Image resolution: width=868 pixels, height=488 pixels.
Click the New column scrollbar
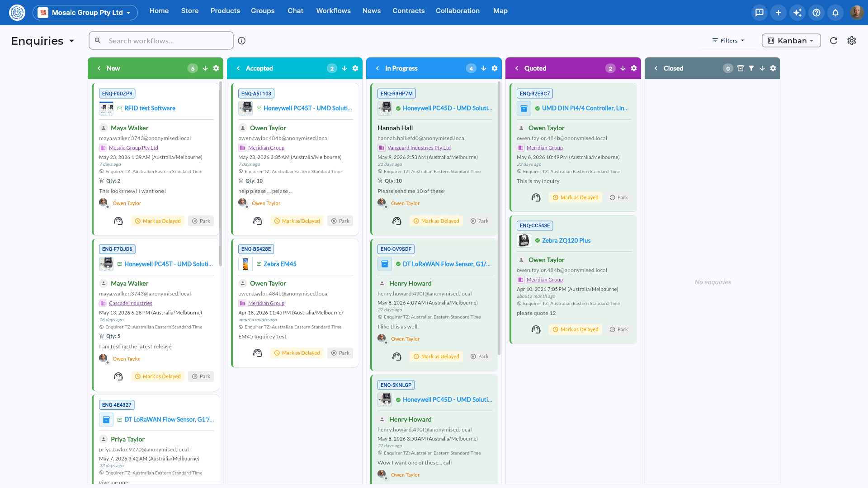tap(221, 174)
